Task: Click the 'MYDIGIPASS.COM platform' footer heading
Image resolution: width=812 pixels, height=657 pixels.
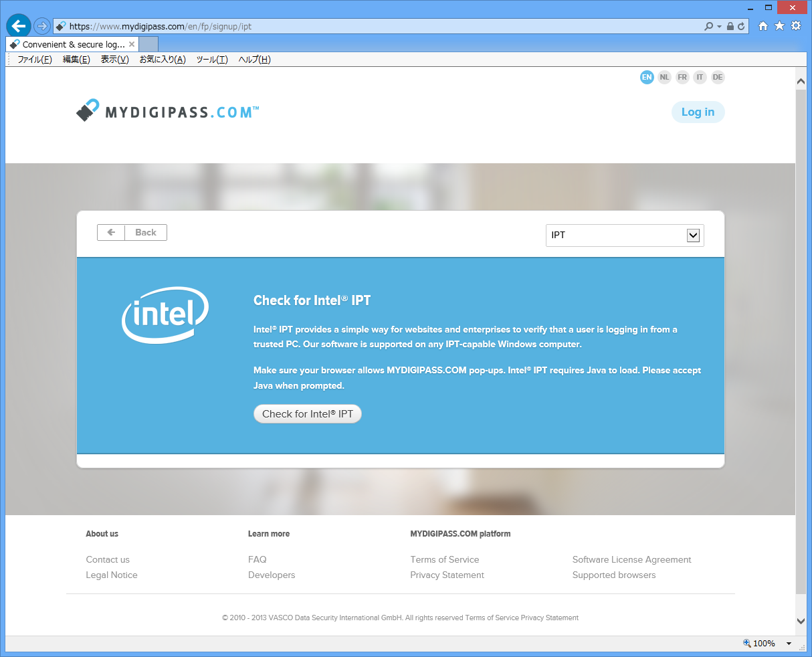Action: click(460, 534)
